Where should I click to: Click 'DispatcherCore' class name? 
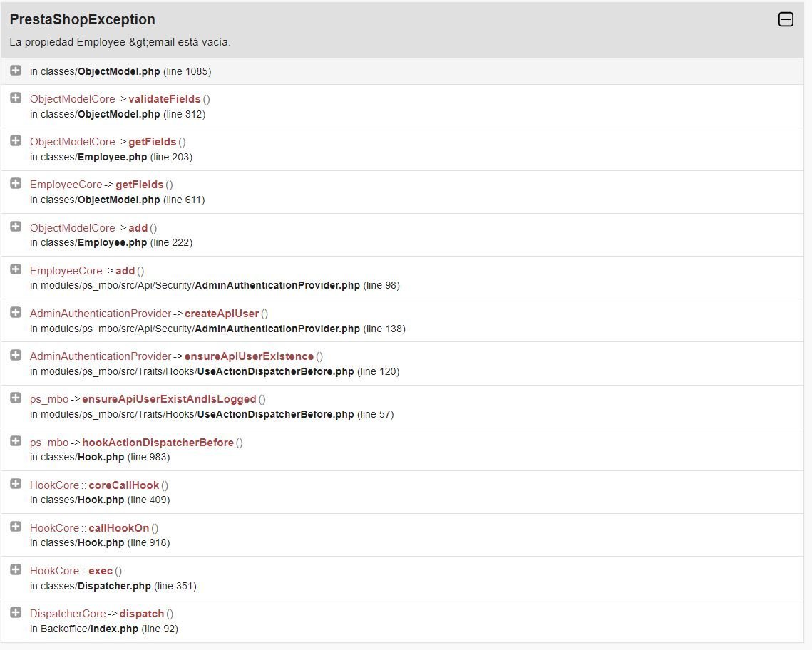(x=67, y=614)
